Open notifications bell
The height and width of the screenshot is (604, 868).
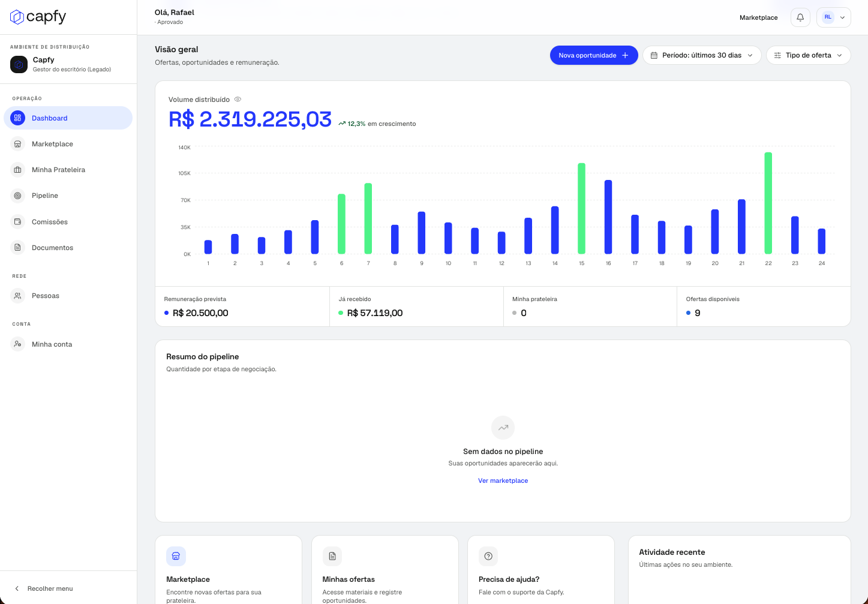(800, 17)
